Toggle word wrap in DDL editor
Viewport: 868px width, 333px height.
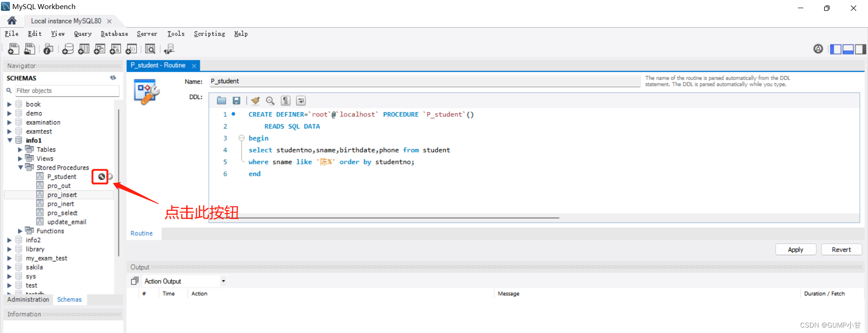point(301,100)
